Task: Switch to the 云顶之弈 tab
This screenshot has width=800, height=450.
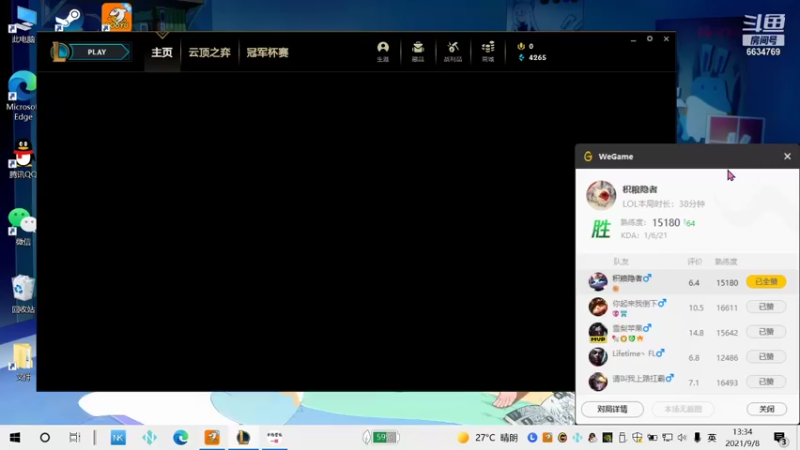Action: click(x=209, y=53)
